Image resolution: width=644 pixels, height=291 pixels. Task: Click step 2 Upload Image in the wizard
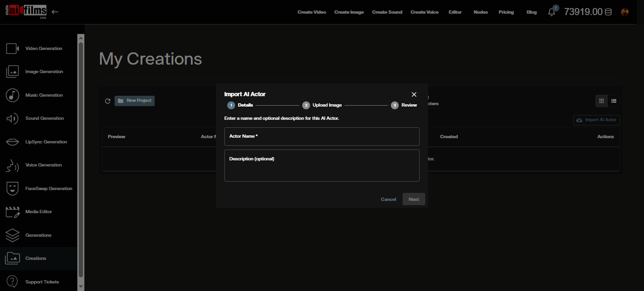click(x=306, y=105)
